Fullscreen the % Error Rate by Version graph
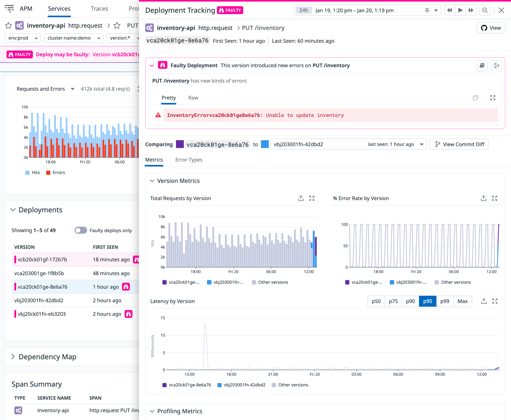This screenshot has height=420, width=511. 495,198
